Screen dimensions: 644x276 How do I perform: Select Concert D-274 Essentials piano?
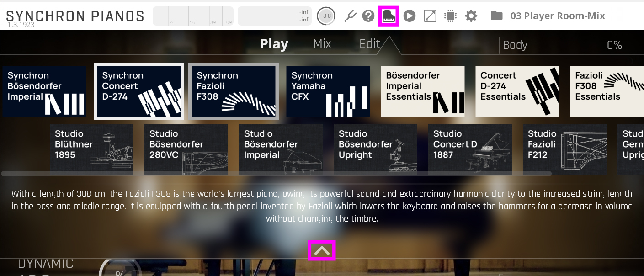517,91
